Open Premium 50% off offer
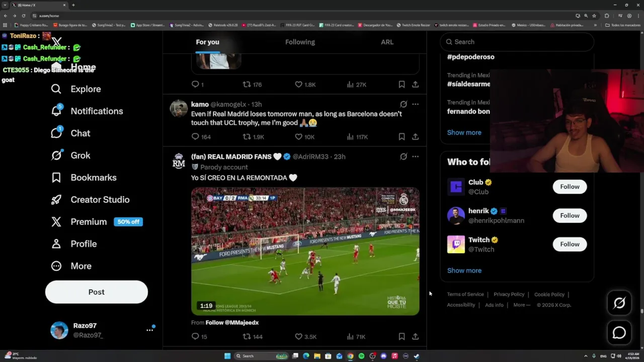 click(x=97, y=222)
